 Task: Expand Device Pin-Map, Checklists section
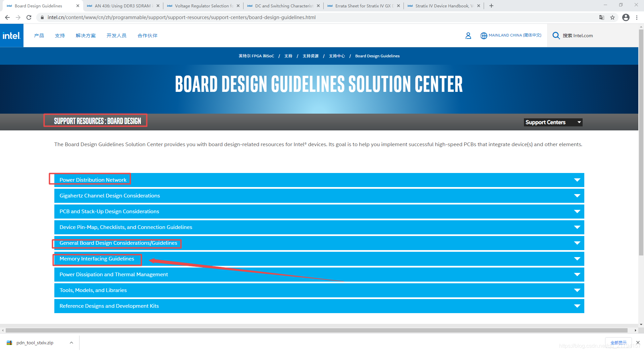coord(319,227)
